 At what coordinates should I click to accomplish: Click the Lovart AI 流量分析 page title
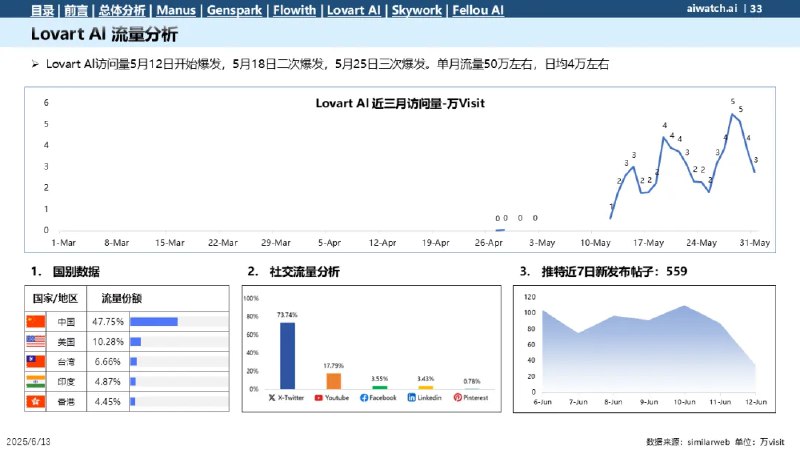104,34
